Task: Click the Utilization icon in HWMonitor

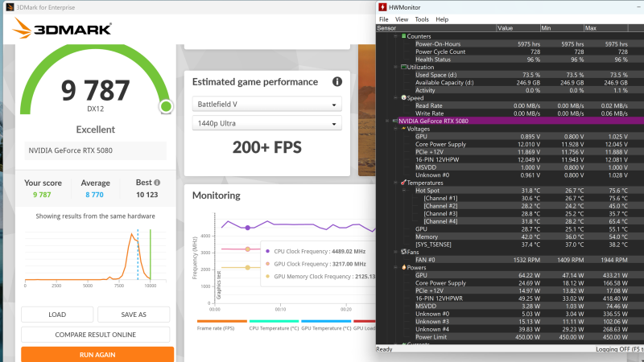Action: click(403, 67)
